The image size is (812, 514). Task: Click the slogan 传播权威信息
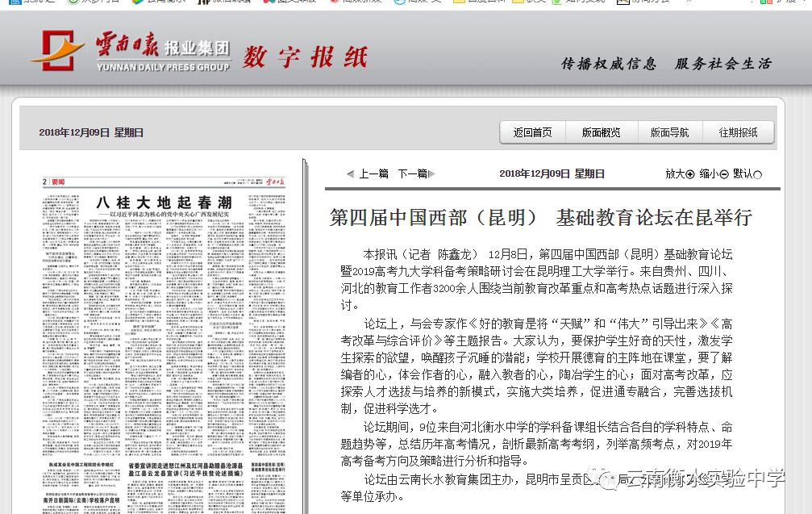(x=609, y=64)
